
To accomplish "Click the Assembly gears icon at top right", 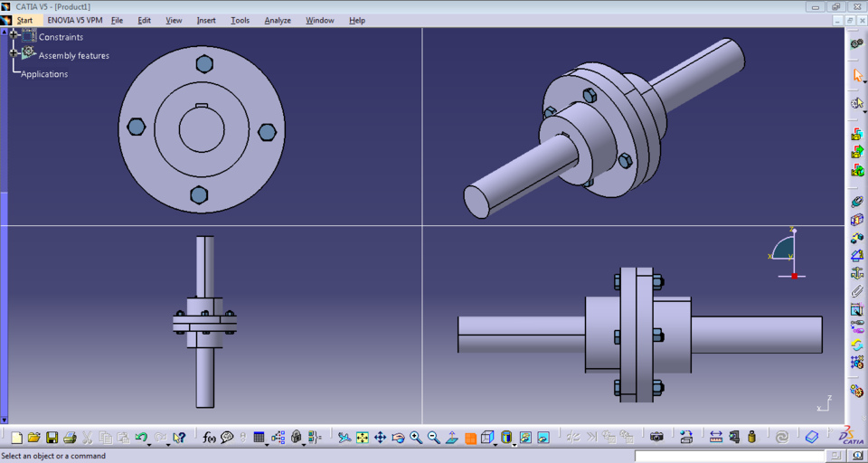I will (857, 43).
